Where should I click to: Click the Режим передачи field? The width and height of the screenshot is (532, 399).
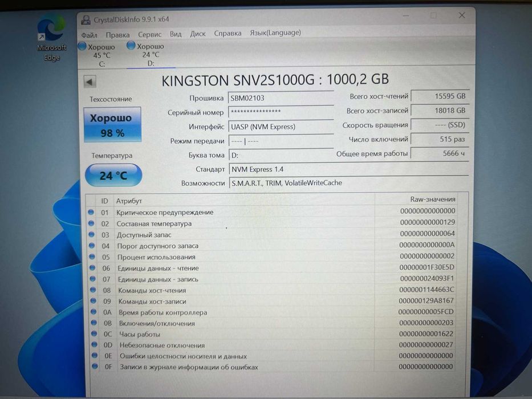coord(281,140)
